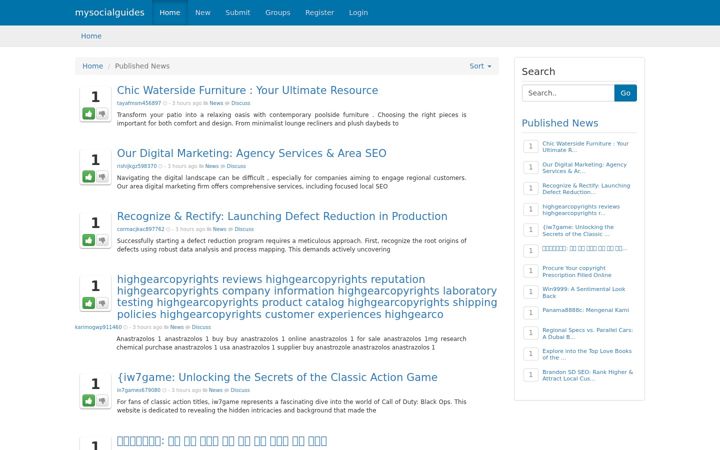This screenshot has width=720, height=450.
Task: Click sidebar vote box beside Panama8888c
Action: pos(531,313)
